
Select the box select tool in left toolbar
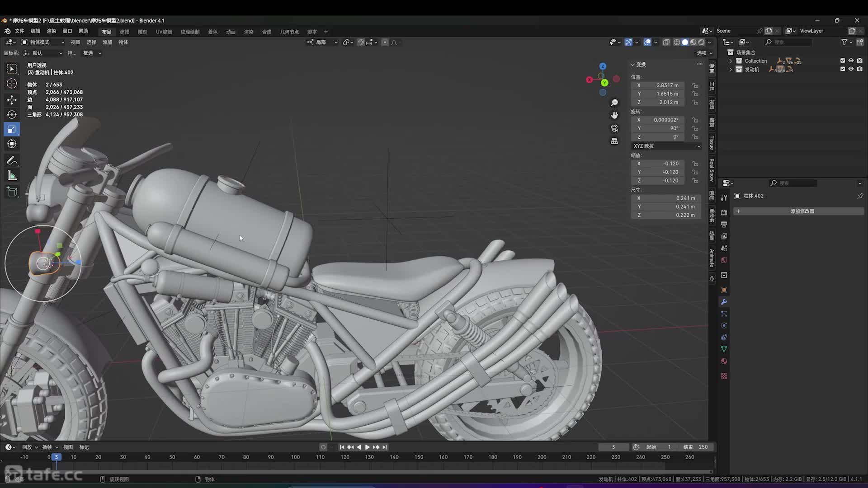[12, 69]
